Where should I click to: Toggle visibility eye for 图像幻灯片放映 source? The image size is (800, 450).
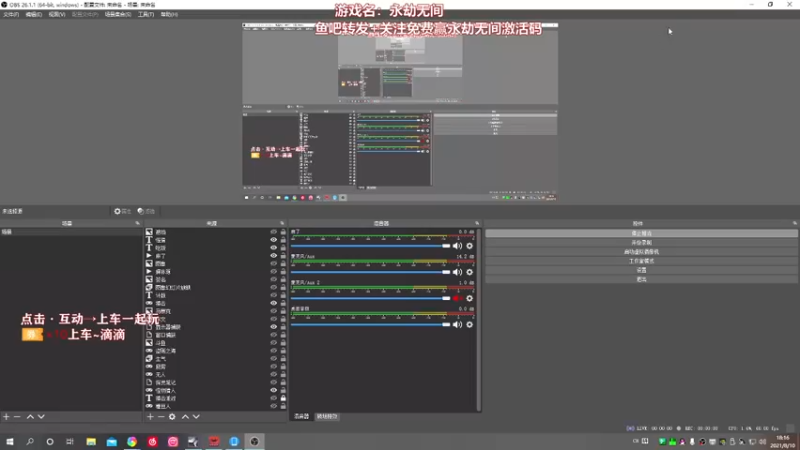coord(273,287)
